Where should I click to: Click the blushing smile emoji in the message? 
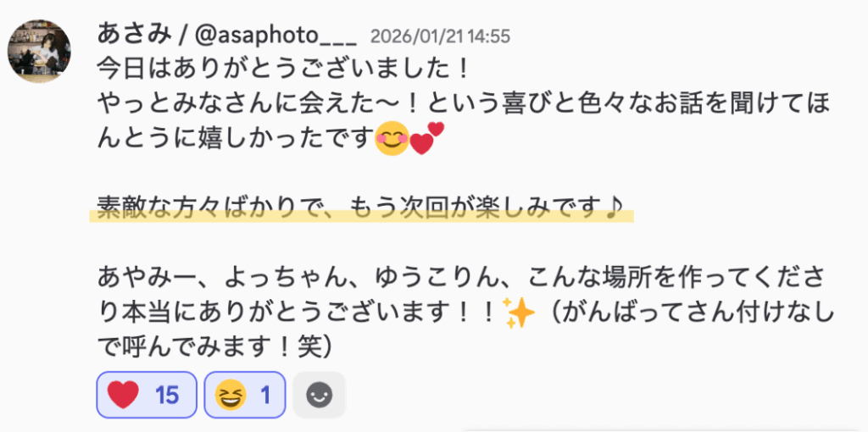[392, 139]
